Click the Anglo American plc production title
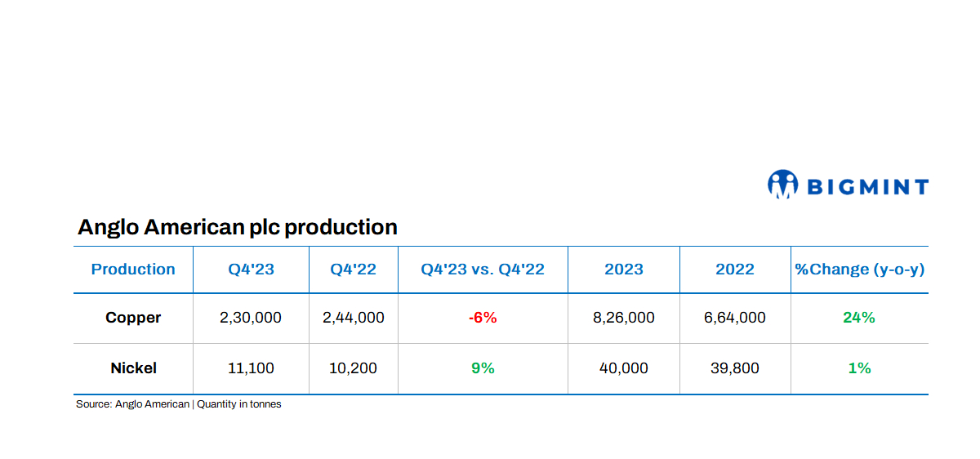 (x=237, y=227)
